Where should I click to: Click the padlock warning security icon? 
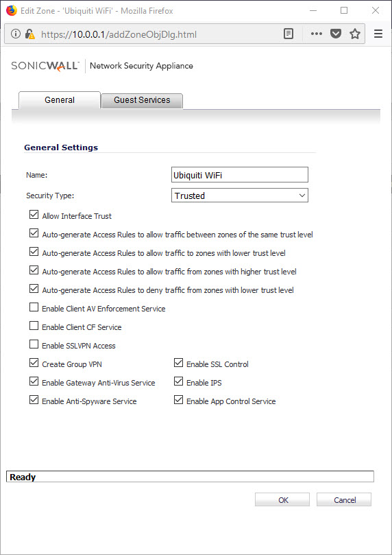29,34
